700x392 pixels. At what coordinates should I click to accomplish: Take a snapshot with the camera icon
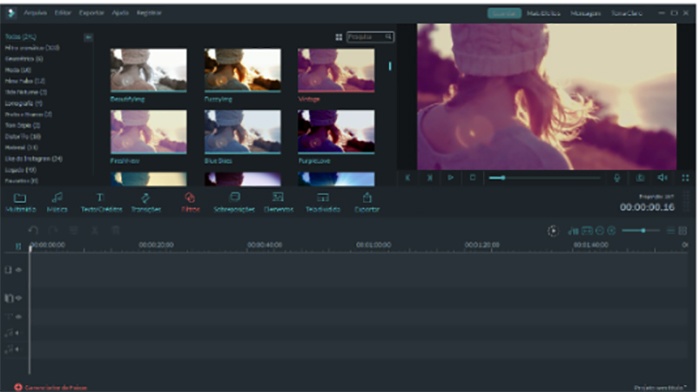pos(640,178)
